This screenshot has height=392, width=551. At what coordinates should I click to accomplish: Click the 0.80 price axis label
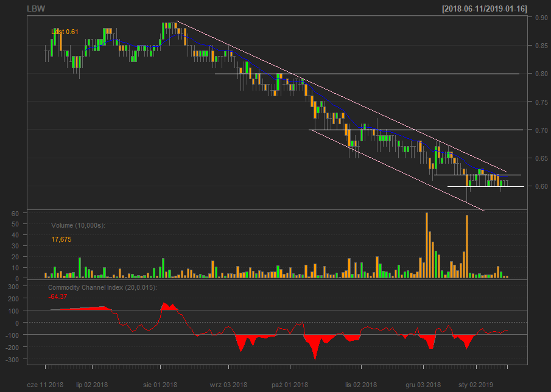pyautogui.click(x=541, y=74)
